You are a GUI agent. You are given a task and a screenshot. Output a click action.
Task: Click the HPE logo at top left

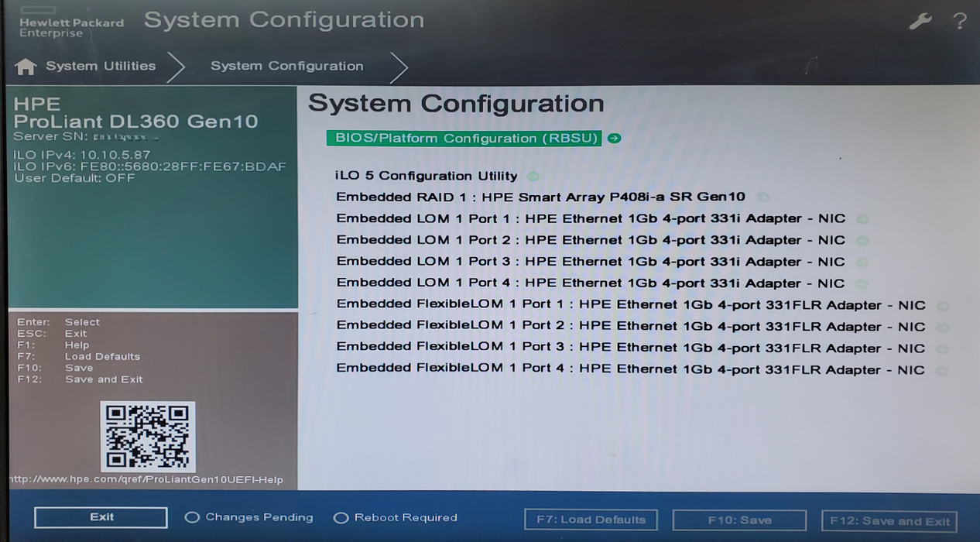click(71, 22)
